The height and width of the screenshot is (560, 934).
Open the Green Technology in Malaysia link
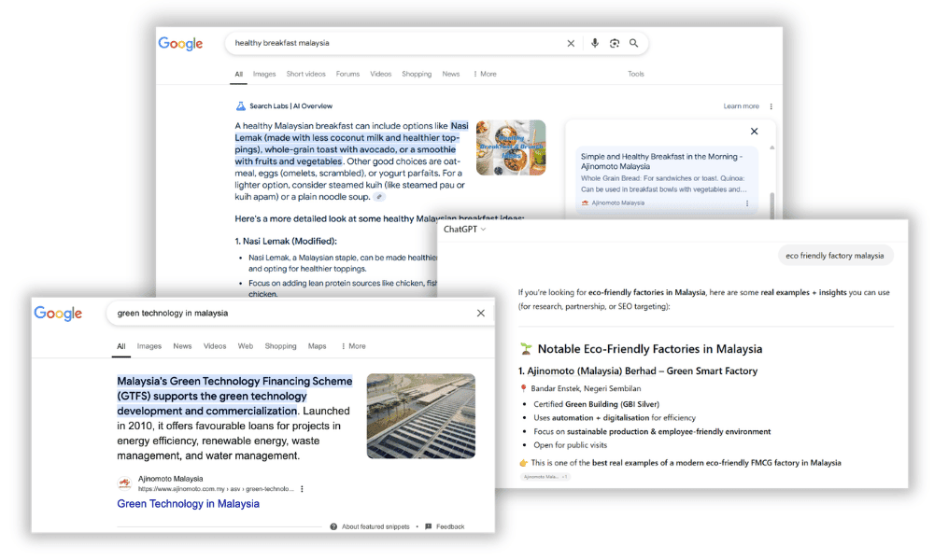coord(188,503)
